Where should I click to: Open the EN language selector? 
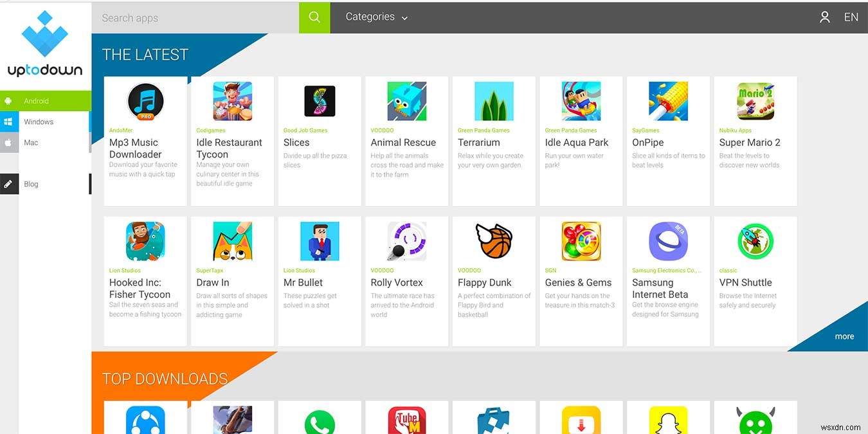(851, 17)
